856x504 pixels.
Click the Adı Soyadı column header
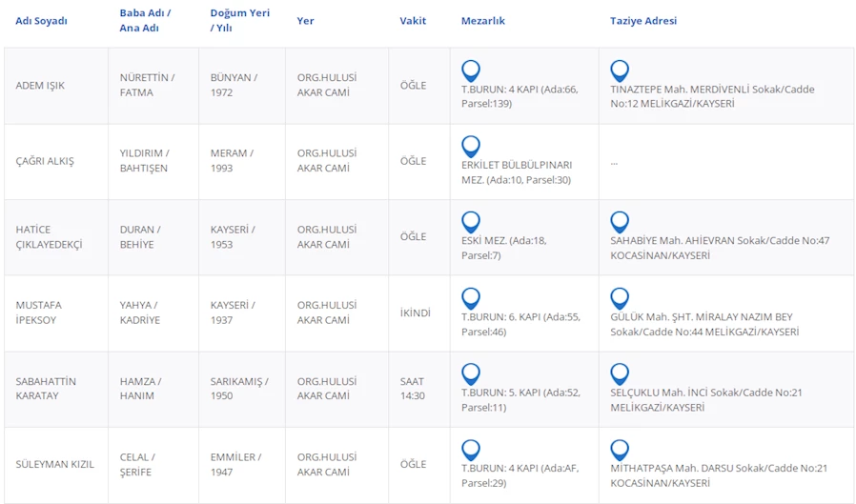click(41, 21)
